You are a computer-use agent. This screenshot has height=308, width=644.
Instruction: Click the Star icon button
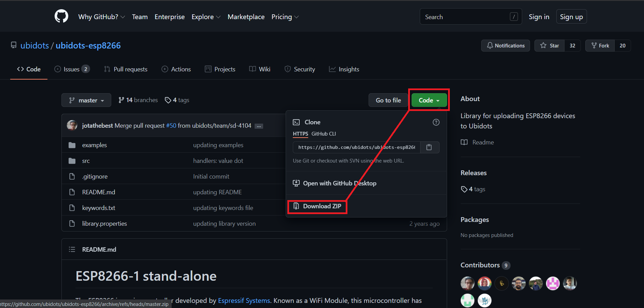pos(549,45)
